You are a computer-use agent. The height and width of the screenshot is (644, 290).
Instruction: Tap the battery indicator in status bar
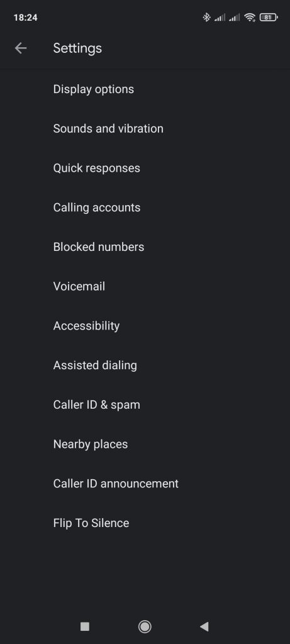point(269,17)
